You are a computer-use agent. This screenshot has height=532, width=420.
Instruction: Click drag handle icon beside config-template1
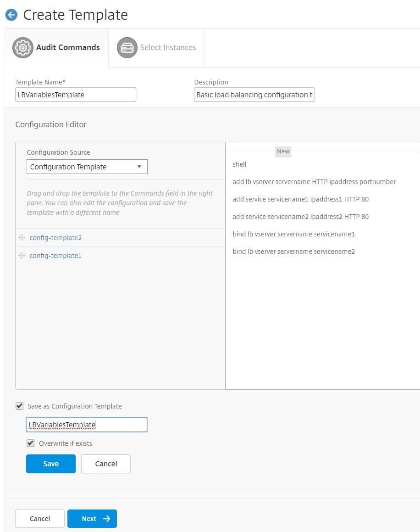pos(22,256)
